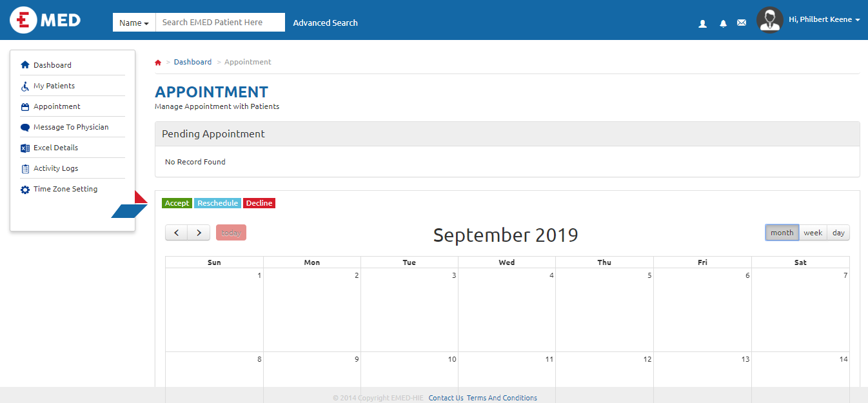Open the Advanced Search link
This screenshot has width=868, height=403.
pos(325,23)
